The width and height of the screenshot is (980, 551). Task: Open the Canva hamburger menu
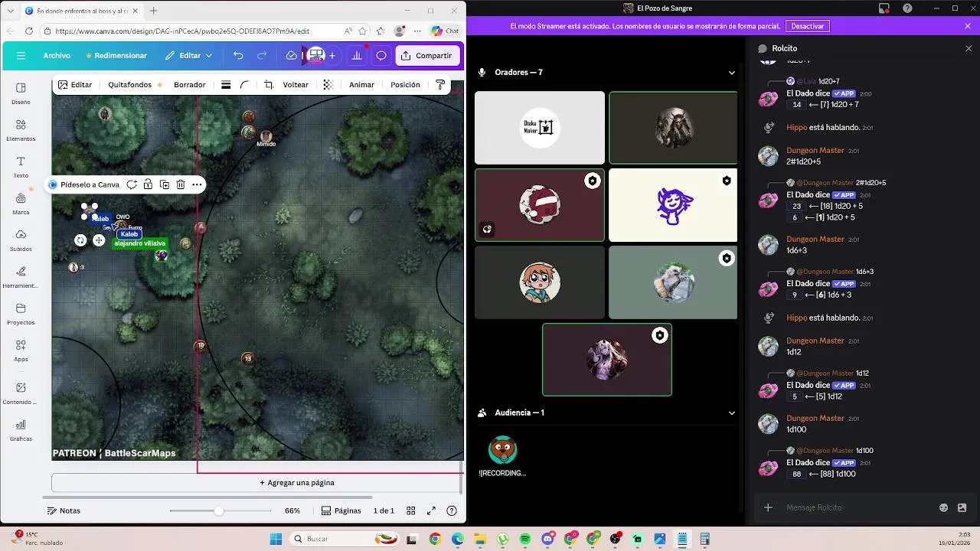(21, 56)
